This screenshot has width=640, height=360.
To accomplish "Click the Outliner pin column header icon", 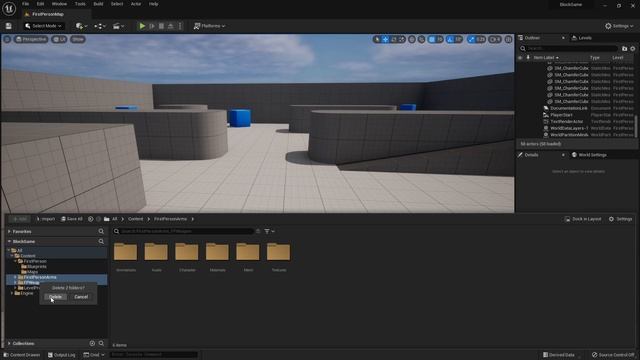I will pos(528,58).
